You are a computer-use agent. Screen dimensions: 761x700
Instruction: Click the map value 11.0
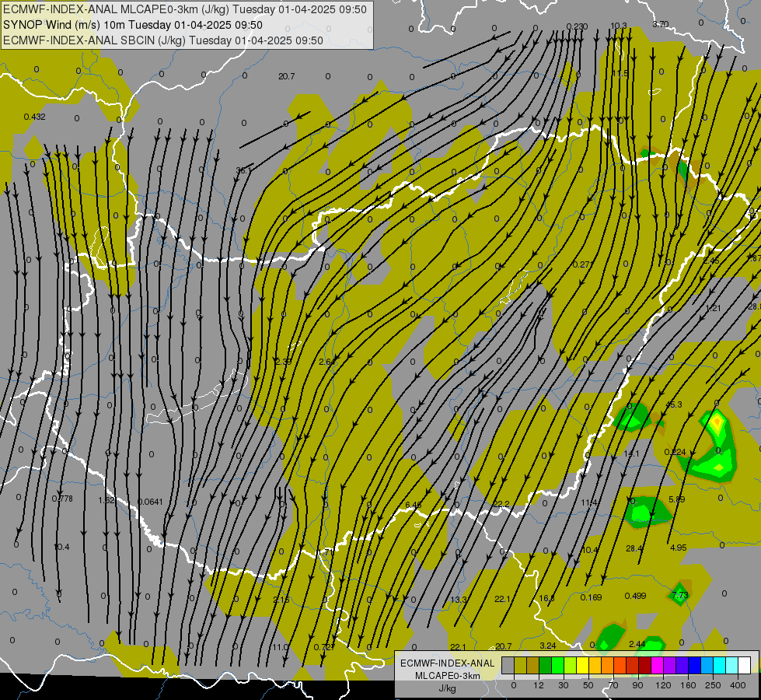click(280, 647)
